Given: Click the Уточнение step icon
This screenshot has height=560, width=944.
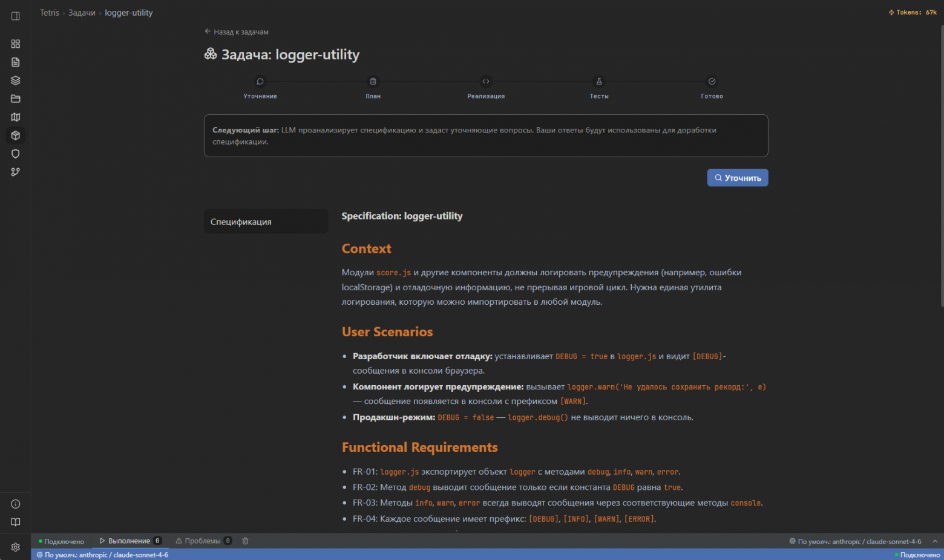Looking at the screenshot, I should point(260,82).
